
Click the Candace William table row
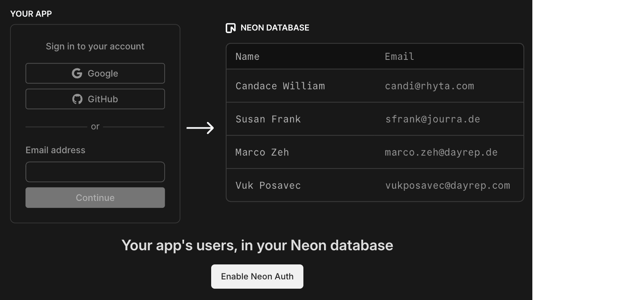pos(375,86)
